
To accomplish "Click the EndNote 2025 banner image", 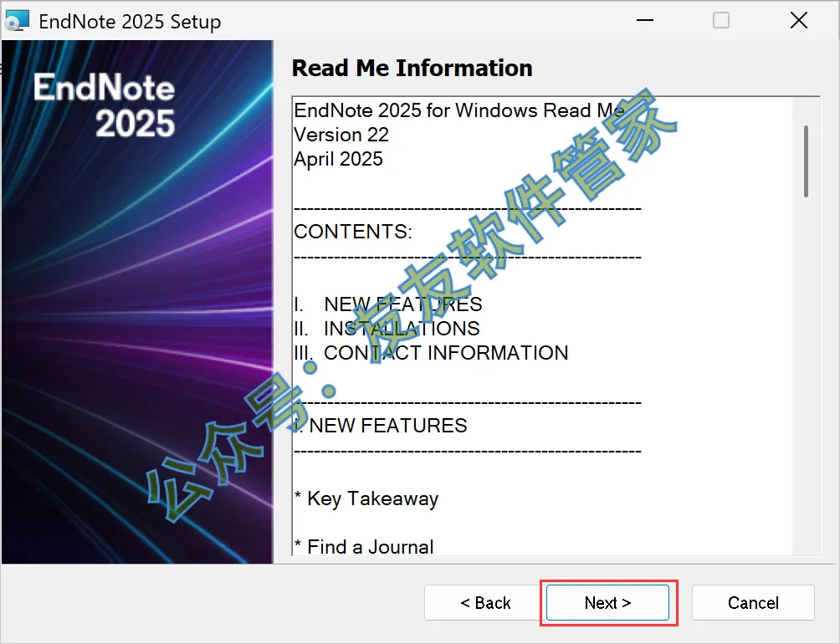I will (x=138, y=302).
